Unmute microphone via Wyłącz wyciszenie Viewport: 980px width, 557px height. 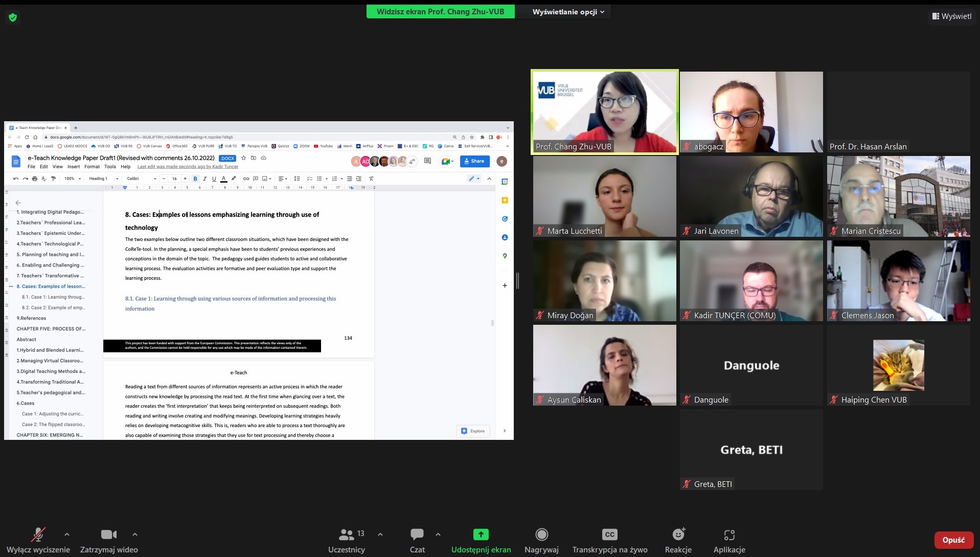coord(38,541)
